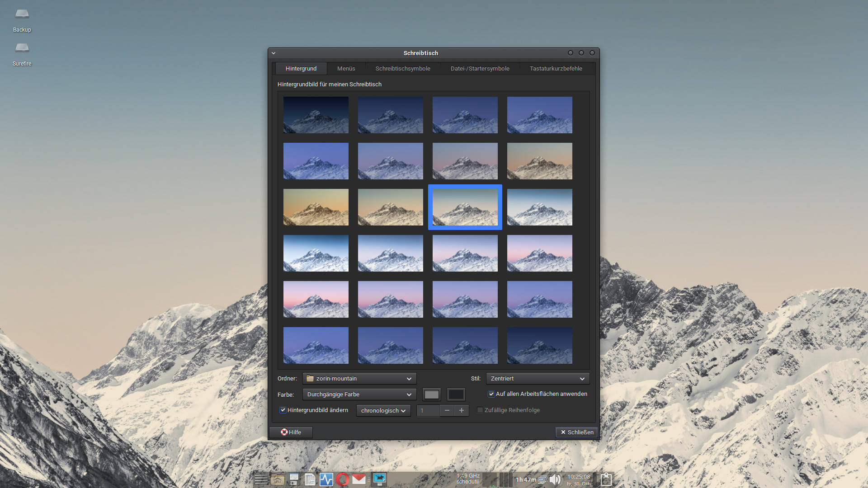This screenshot has width=868, height=488.
Task: Select the darkest night wallpaper in the first row
Action: pos(316,115)
